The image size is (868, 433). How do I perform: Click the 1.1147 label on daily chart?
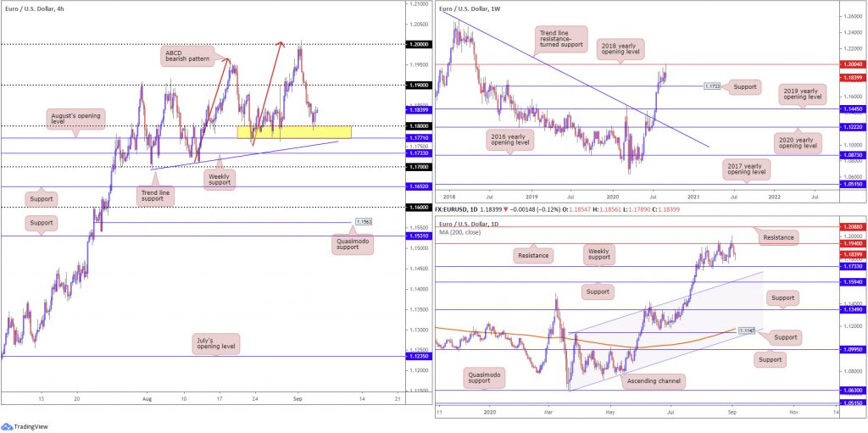pyautogui.click(x=745, y=330)
